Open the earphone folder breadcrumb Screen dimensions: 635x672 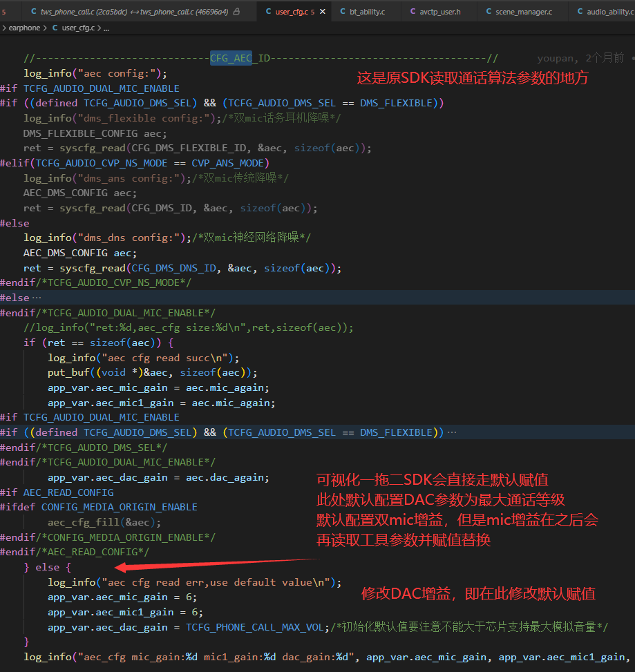pos(24,28)
